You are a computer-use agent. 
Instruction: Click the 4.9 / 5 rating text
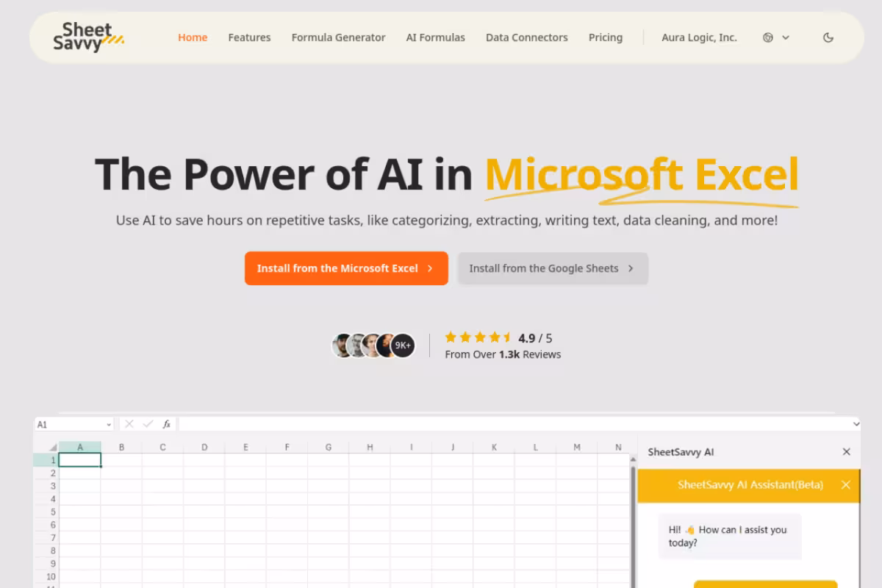(535, 338)
